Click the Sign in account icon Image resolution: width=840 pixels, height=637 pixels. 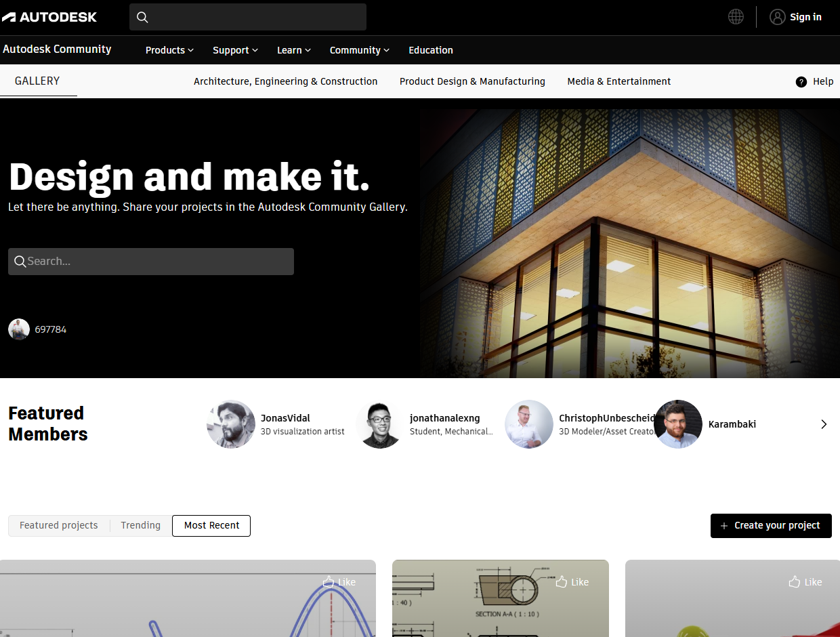778,17
